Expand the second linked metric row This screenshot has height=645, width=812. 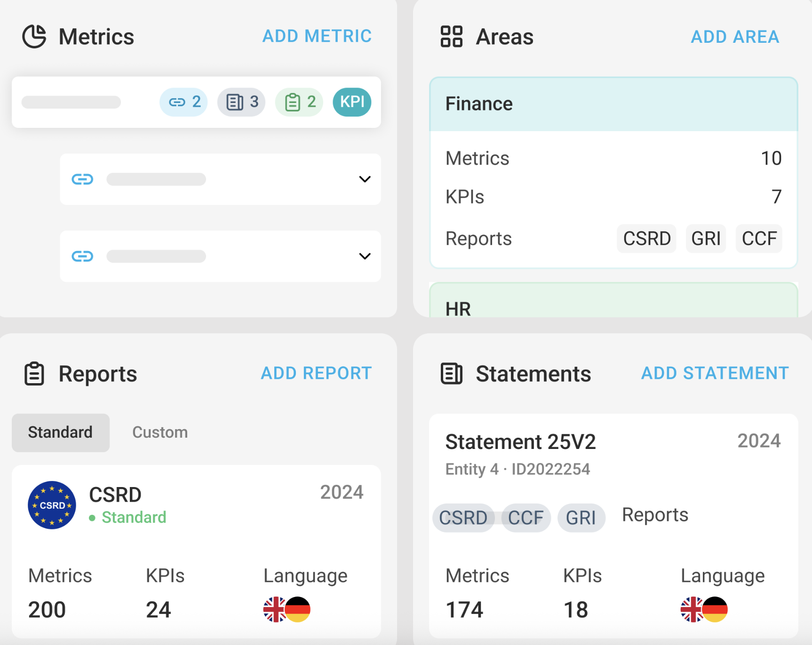[x=365, y=256]
